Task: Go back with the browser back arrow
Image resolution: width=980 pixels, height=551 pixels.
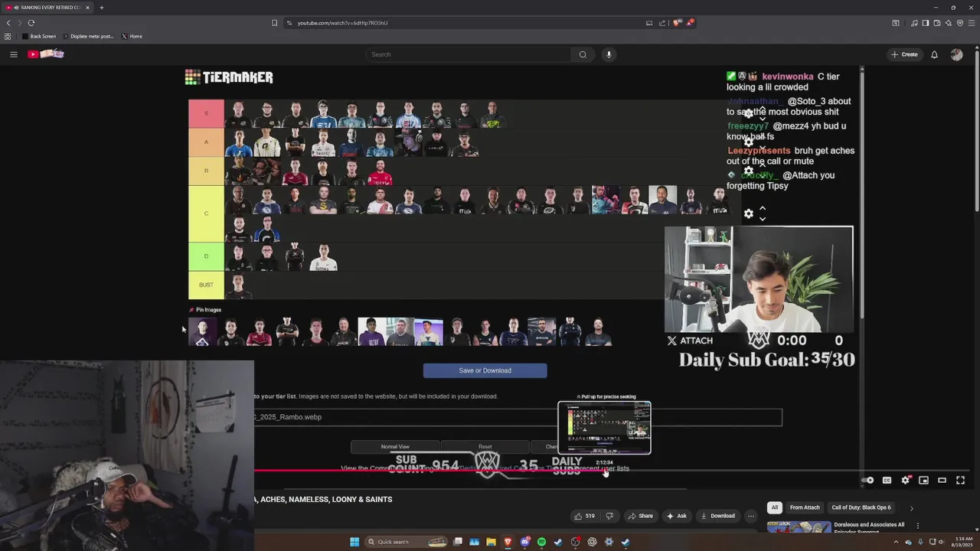Action: pos(8,23)
